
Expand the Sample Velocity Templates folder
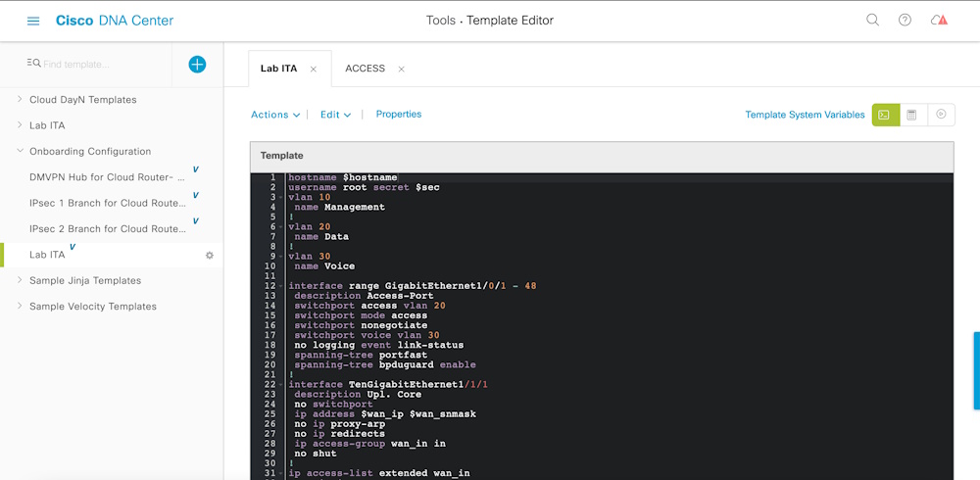(x=20, y=307)
